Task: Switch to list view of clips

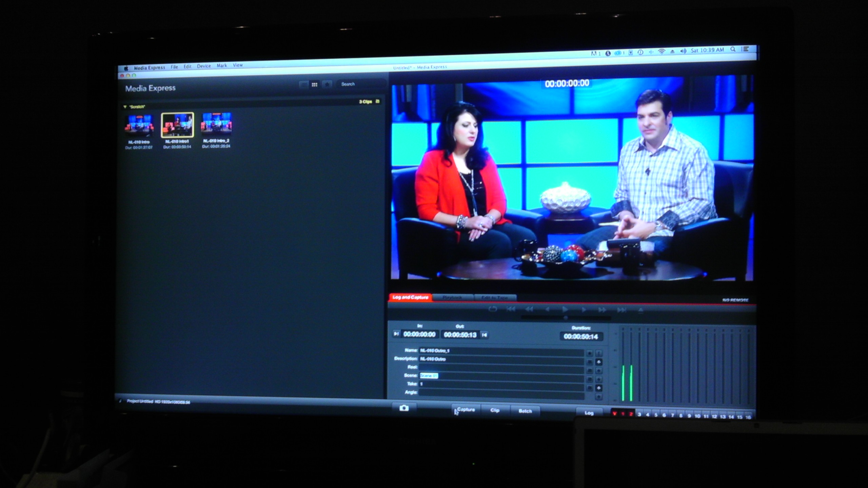Action: (x=304, y=84)
